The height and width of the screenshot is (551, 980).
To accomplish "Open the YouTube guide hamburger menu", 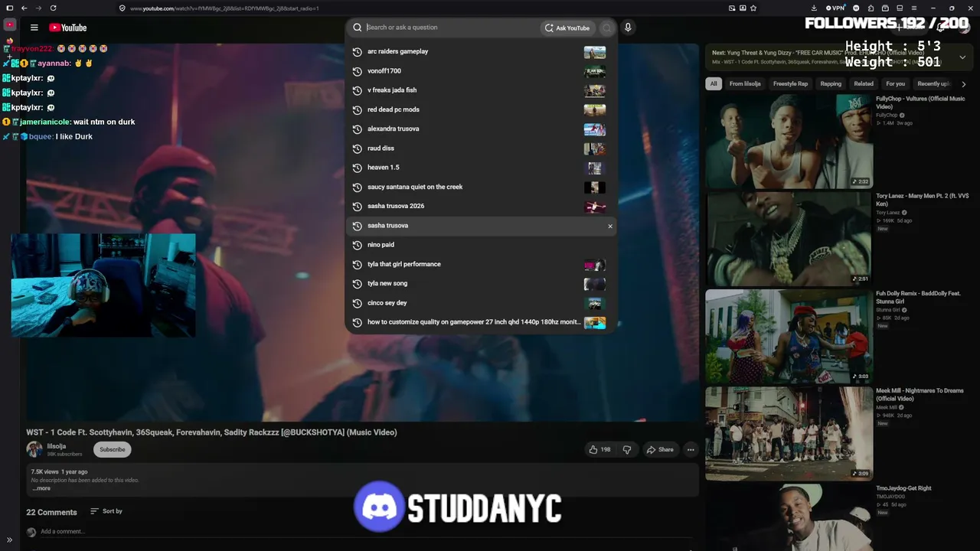I will [34, 28].
